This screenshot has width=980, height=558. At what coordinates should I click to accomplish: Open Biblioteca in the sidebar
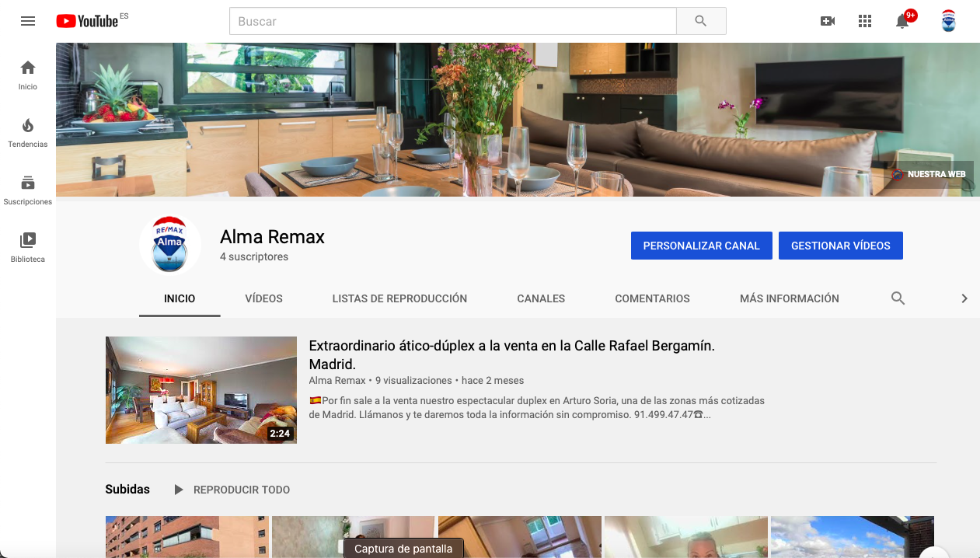[28, 247]
